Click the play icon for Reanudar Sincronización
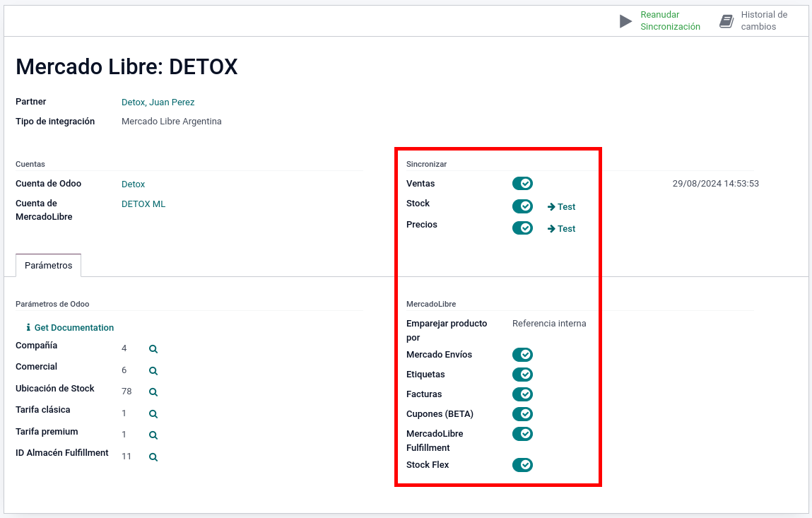This screenshot has width=812, height=518. tap(625, 21)
